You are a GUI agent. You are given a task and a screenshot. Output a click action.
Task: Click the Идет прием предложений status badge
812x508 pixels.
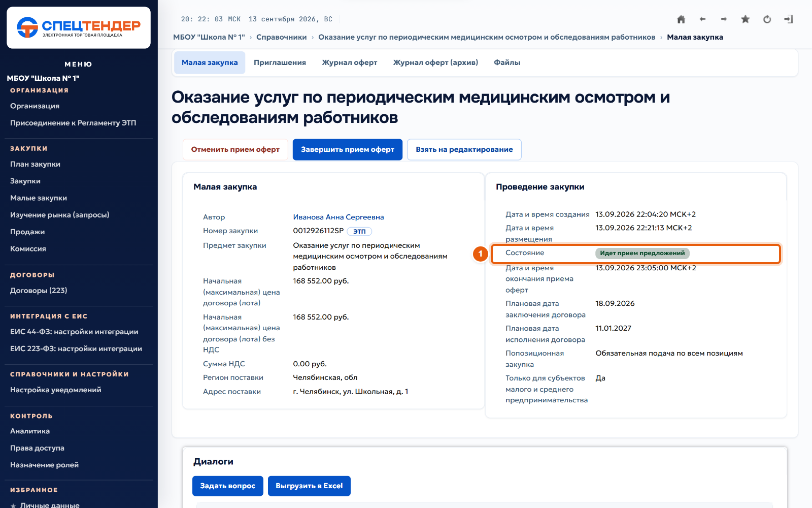[642, 253]
